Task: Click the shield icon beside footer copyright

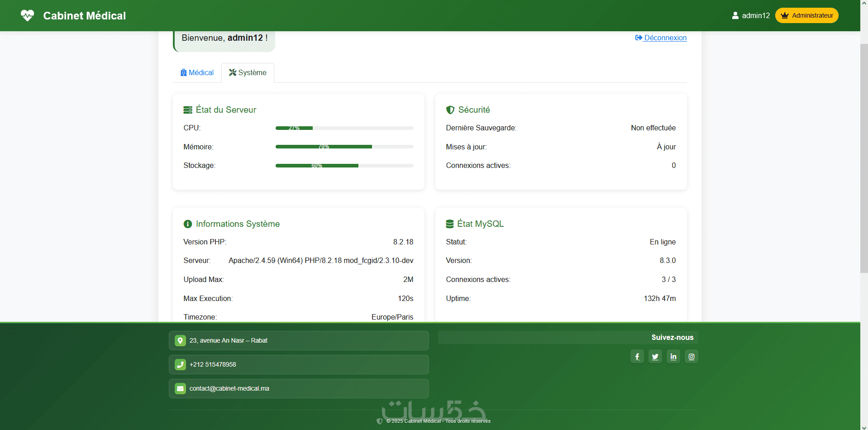Action: click(380, 421)
